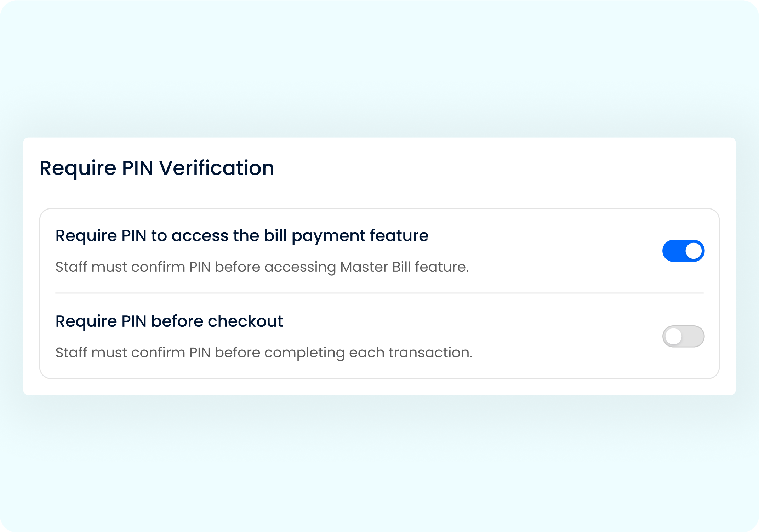Click the white knob of the gray toggle
This screenshot has width=759, height=532.
click(673, 336)
